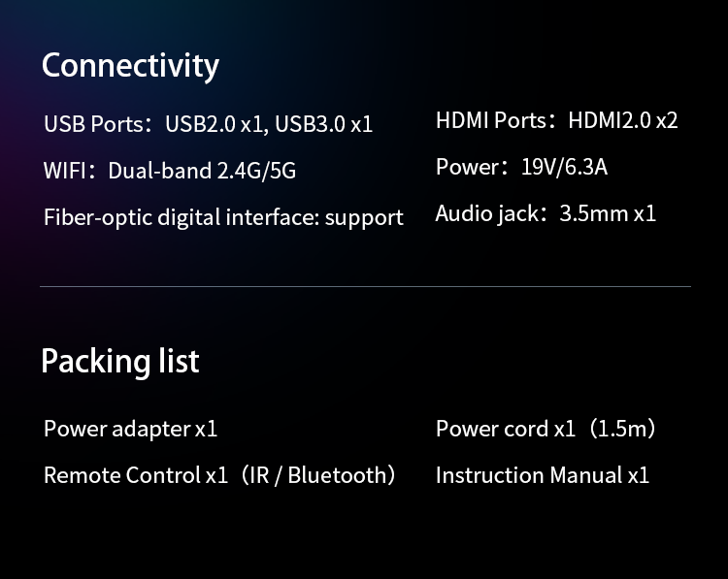Select the 3.5mm x1 value
Viewport: 728px width, 579px height.
[x=608, y=214]
